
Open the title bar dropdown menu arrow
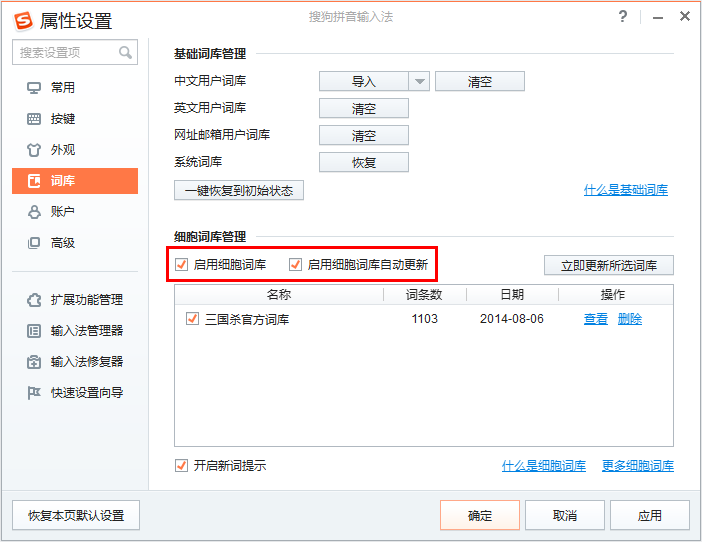point(653,17)
